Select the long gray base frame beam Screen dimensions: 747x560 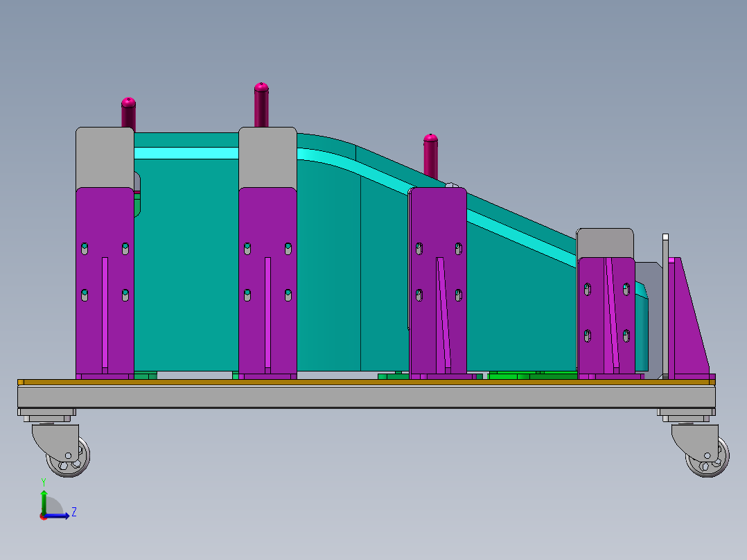click(x=367, y=396)
